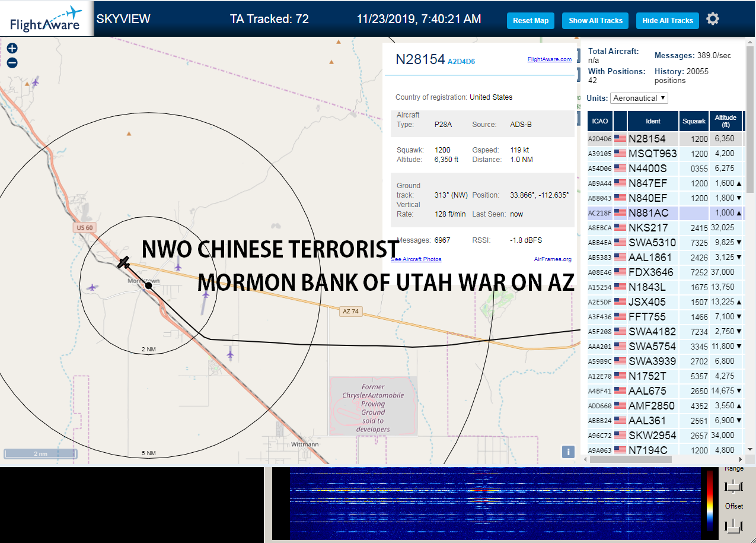Click the US flag in the AAL675 row
Screen dimensions: 756x543
[x=620, y=391]
